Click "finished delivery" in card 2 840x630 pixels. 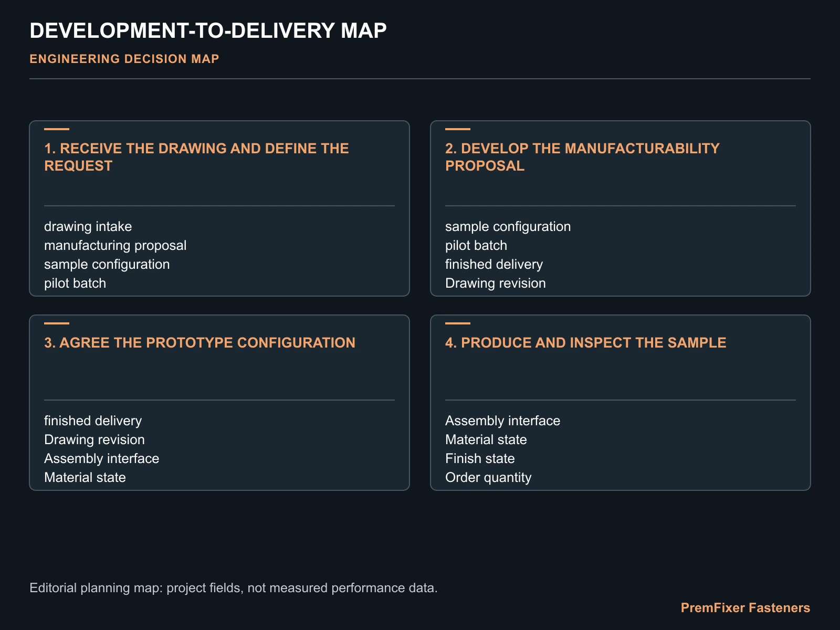coord(494,265)
